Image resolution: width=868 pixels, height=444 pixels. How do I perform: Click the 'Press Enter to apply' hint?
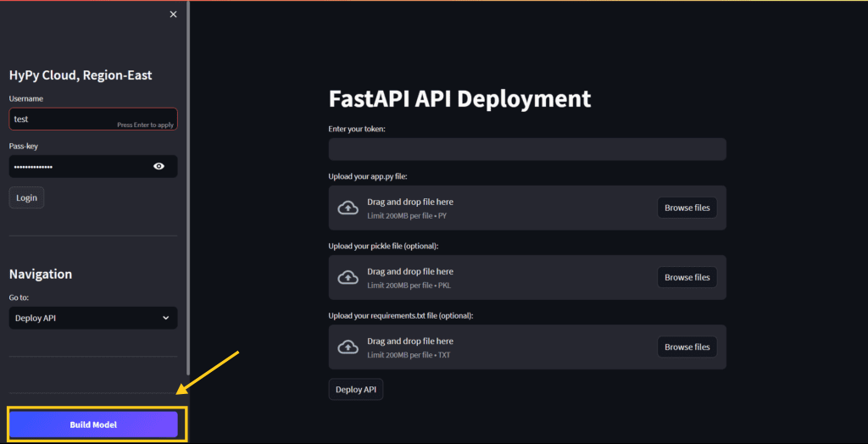tap(145, 125)
